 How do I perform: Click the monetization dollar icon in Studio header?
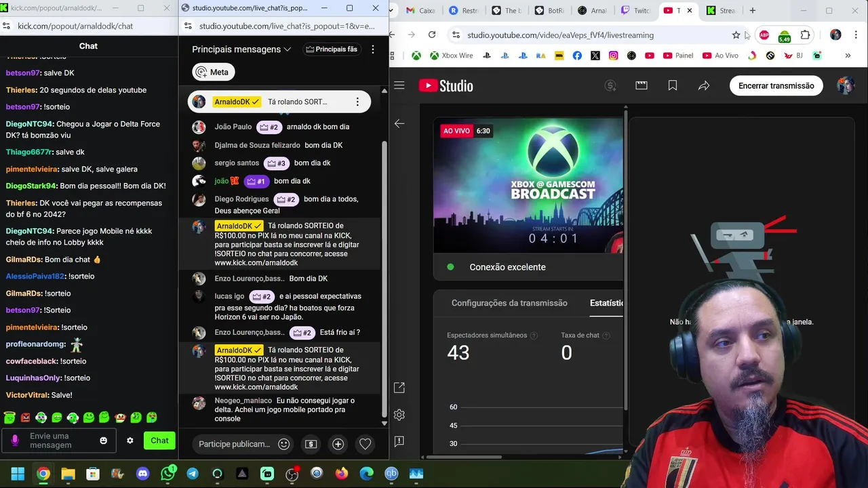click(610, 85)
